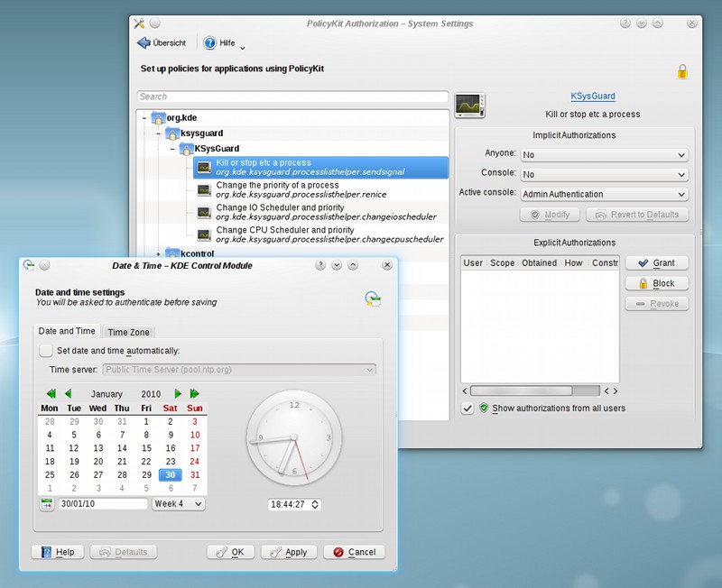Click the green shield icon near Show authorizations
Screen dimensions: 722x588
point(484,408)
